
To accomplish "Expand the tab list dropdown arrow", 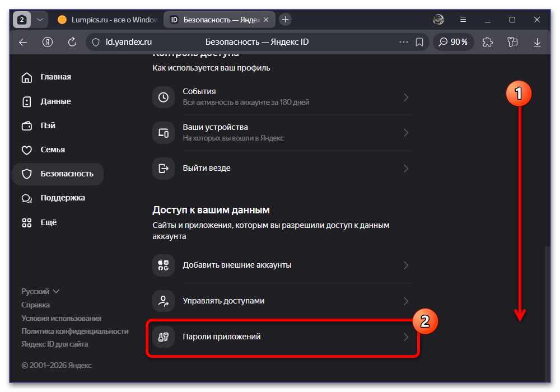I will click(x=40, y=20).
